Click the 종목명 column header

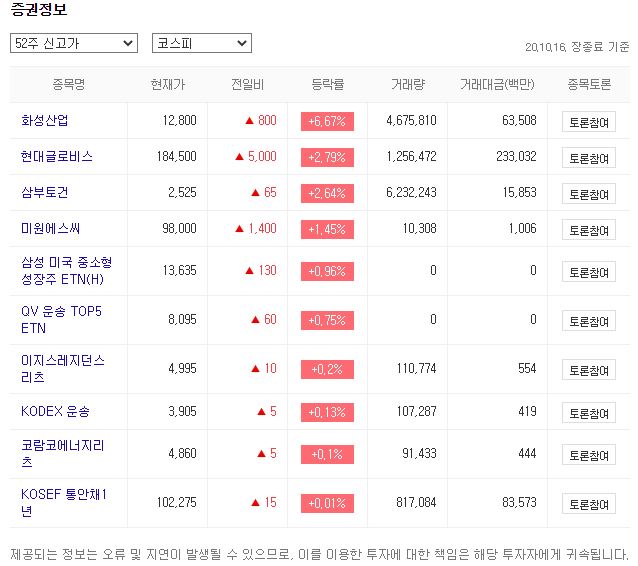point(69,84)
